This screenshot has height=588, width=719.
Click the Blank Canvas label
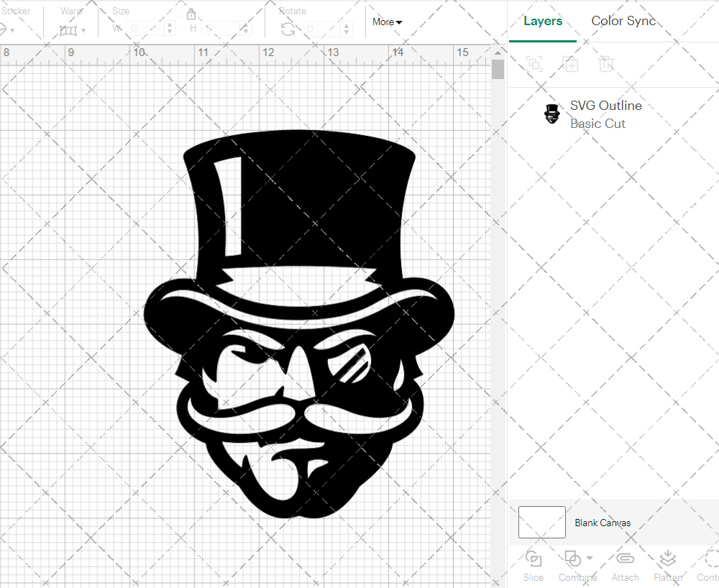pos(603,523)
